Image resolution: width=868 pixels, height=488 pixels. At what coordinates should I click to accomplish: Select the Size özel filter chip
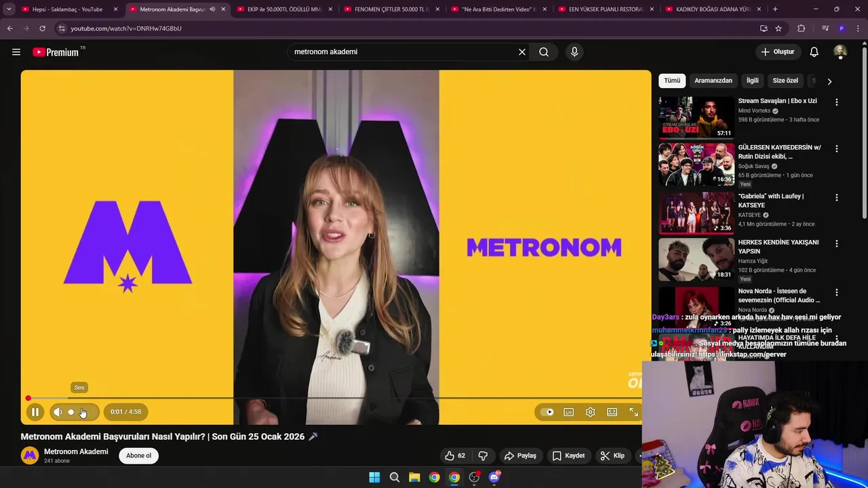[785, 81]
